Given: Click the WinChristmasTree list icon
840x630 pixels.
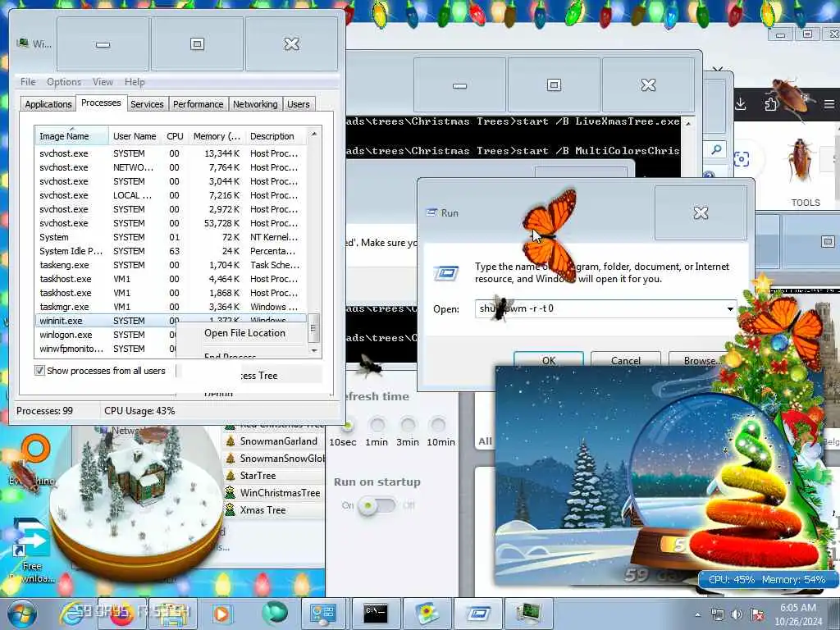Looking at the screenshot, I should 231,493.
